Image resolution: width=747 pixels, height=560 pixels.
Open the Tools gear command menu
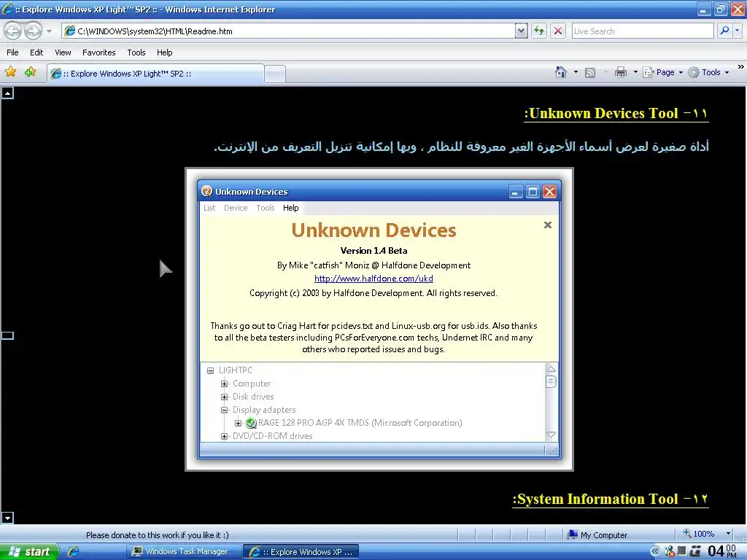(709, 72)
